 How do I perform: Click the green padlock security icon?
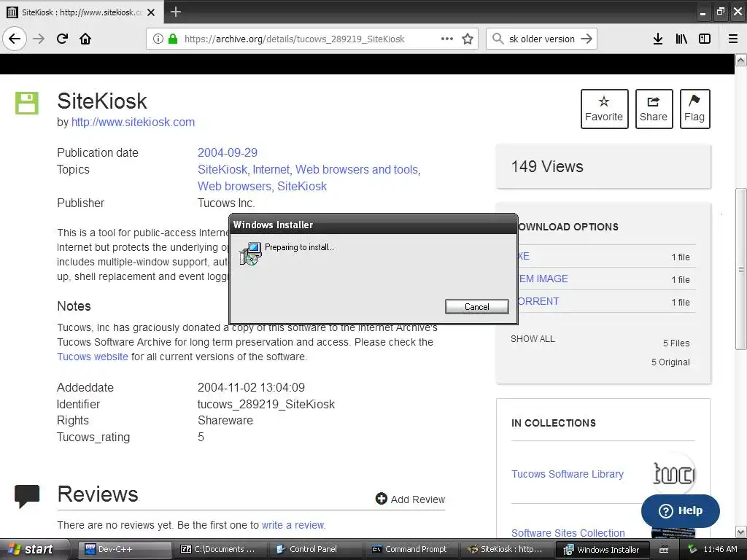pos(173,39)
